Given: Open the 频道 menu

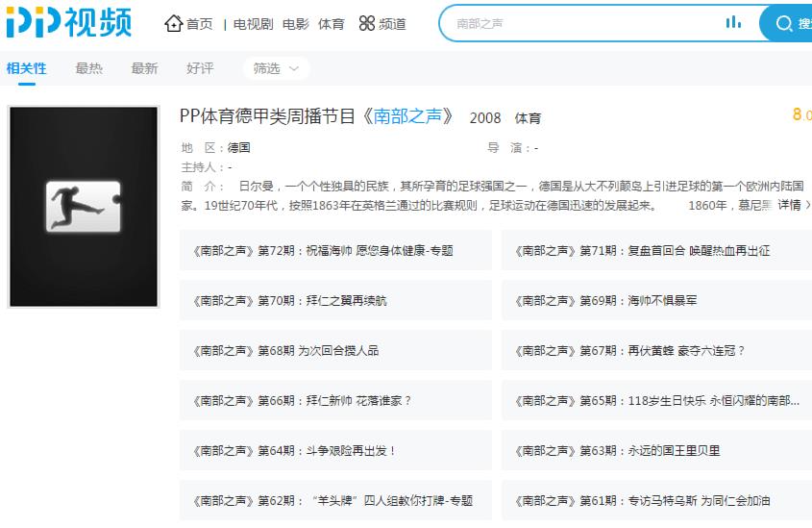Looking at the screenshot, I should coord(392,24).
